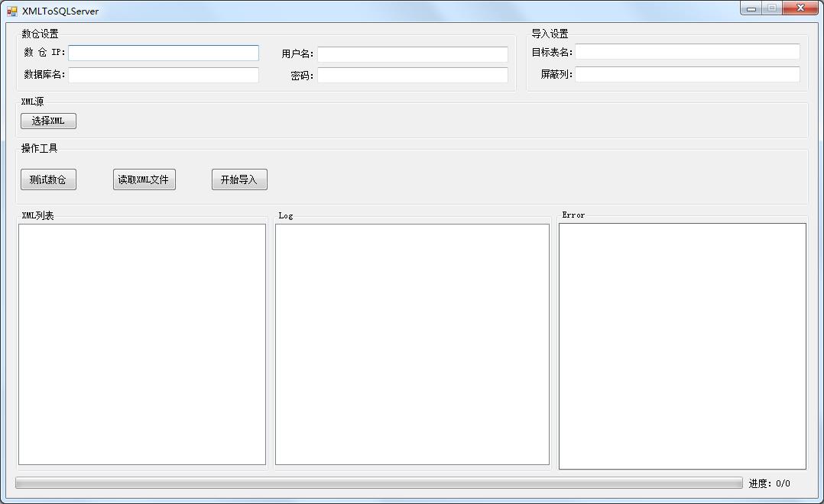Click 读取XML文件 to read the XML file

coord(144,179)
